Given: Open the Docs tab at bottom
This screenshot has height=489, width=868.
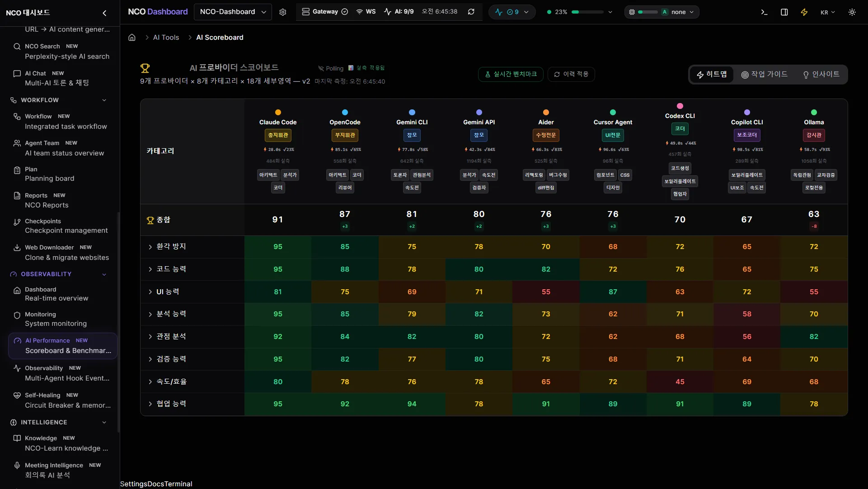Looking at the screenshot, I should coord(156,484).
